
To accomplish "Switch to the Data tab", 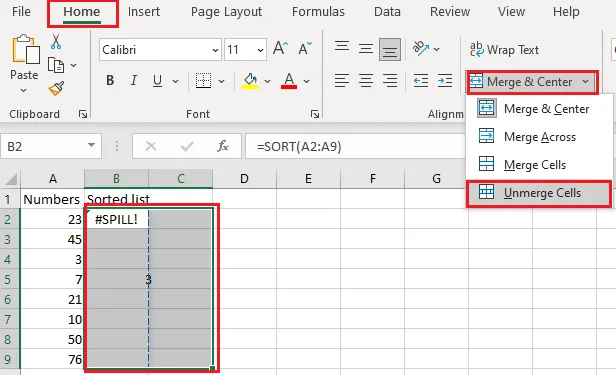I will click(387, 12).
